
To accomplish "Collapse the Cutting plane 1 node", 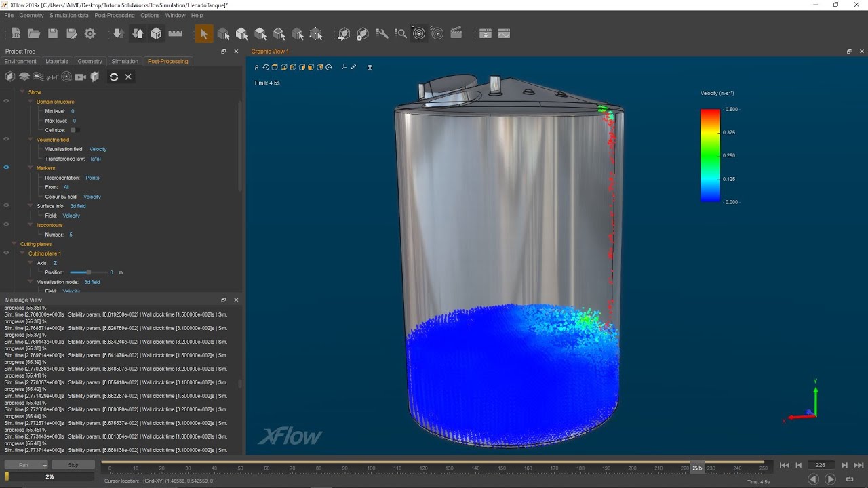I will (x=22, y=253).
